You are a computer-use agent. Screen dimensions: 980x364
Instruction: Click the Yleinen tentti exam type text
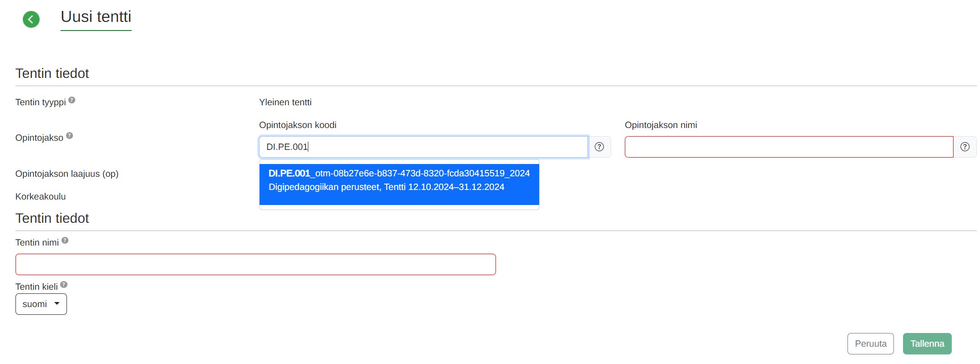point(285,102)
